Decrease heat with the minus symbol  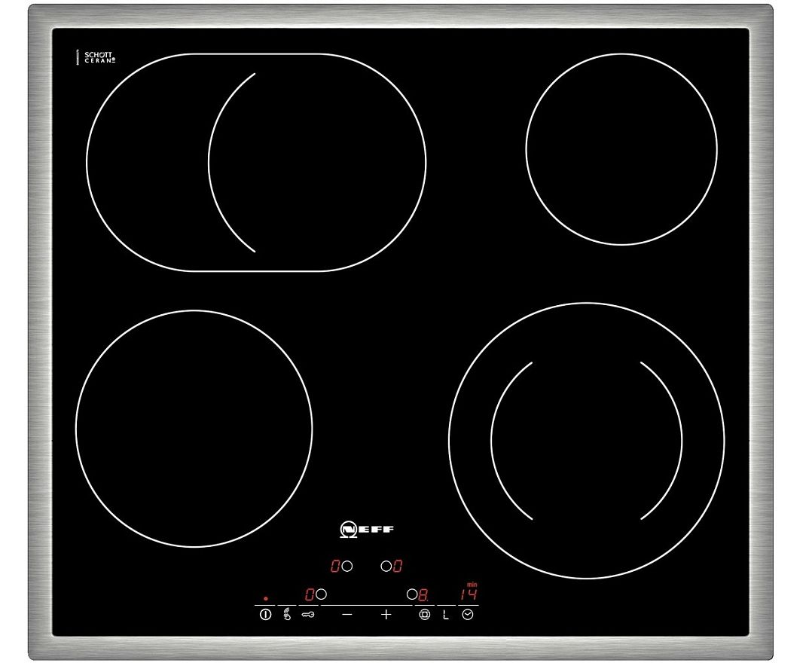(x=346, y=615)
